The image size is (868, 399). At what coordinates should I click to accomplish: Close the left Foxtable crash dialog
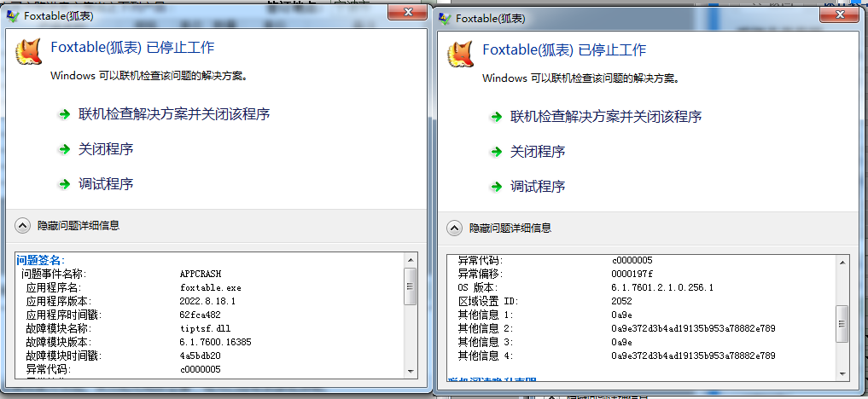pos(407,12)
